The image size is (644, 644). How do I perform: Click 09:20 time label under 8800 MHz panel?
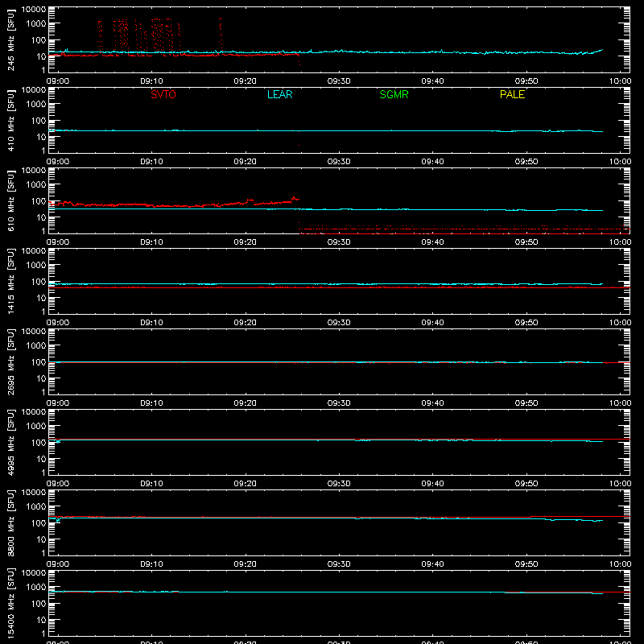point(246,564)
